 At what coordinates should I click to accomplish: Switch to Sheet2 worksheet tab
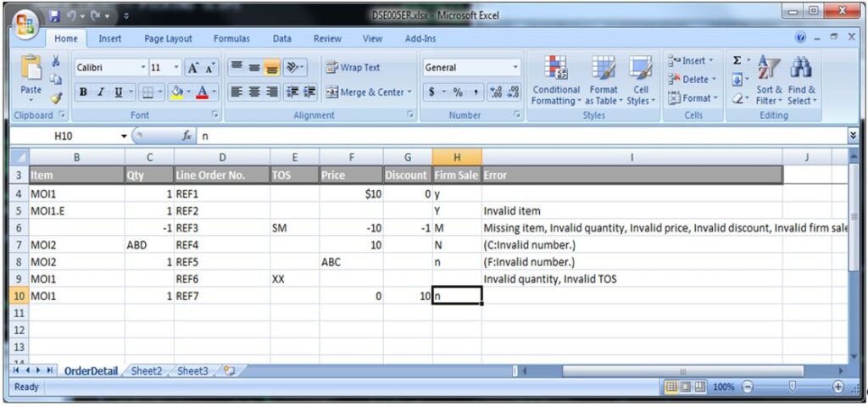click(147, 371)
